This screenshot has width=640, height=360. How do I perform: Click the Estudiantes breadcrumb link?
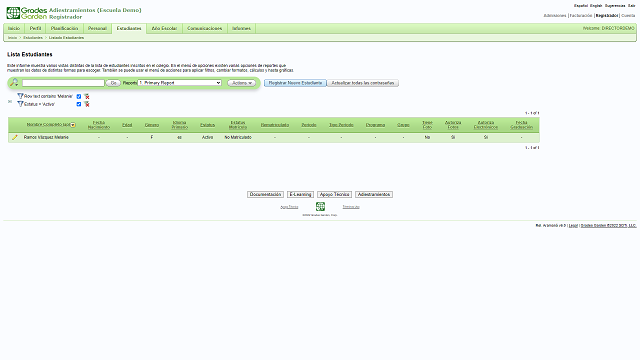[x=33, y=38]
